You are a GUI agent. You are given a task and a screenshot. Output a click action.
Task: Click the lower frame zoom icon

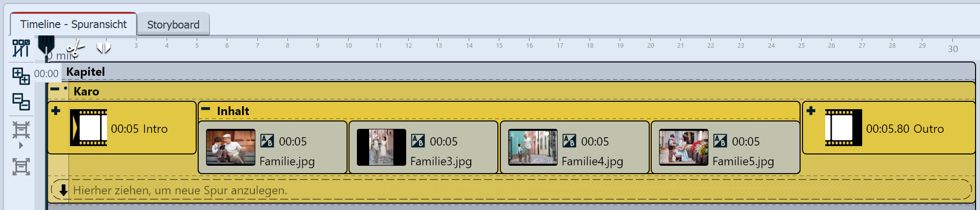[x=21, y=167]
